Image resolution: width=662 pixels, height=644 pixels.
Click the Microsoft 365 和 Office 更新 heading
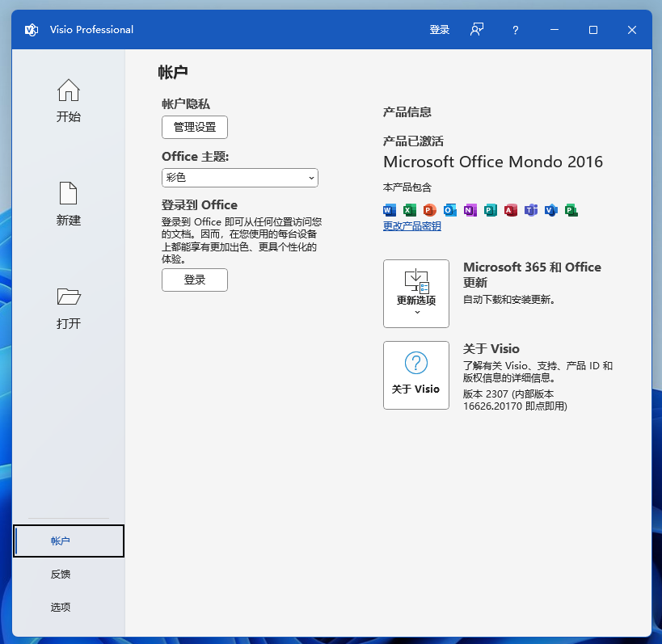532,275
